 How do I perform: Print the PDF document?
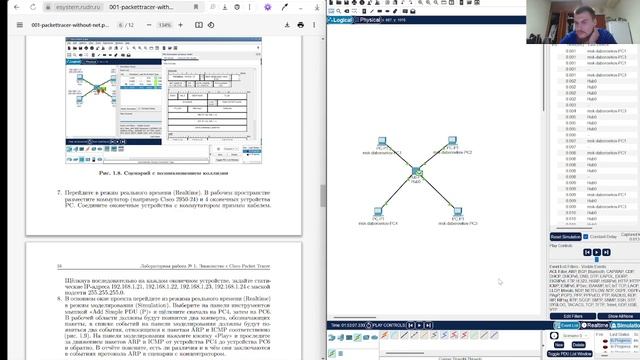tap(301, 25)
